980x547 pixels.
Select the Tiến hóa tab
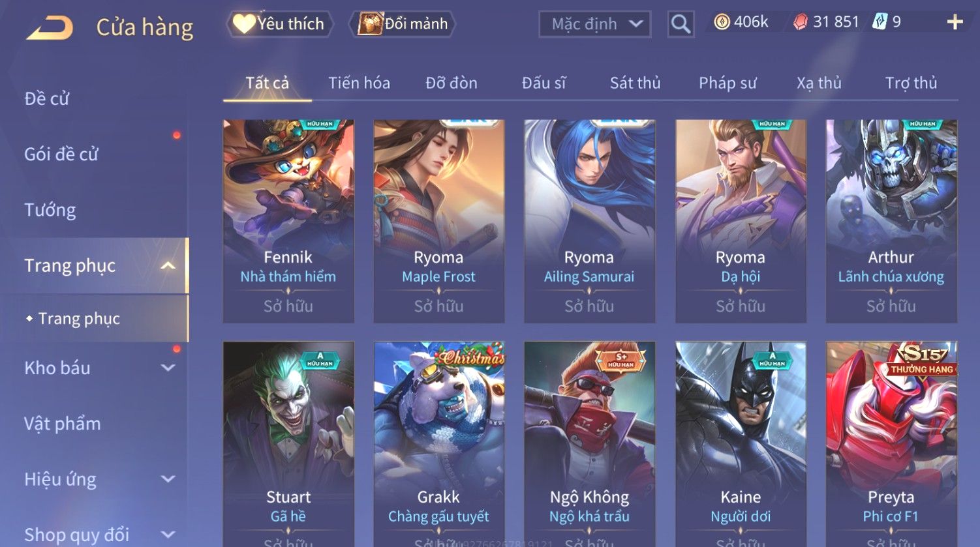click(359, 83)
